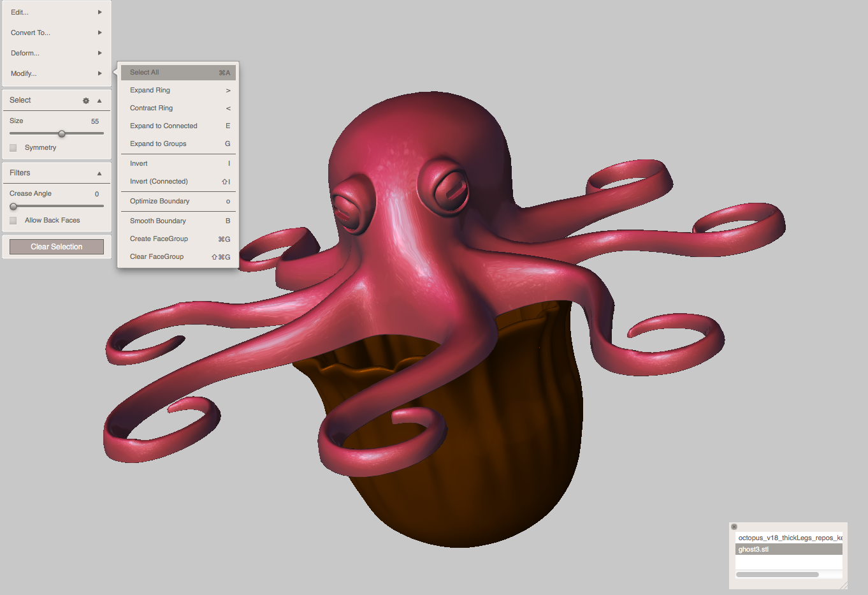Enable the Symmetry checkbox
Viewport: 868px width, 595px height.
click(x=13, y=147)
